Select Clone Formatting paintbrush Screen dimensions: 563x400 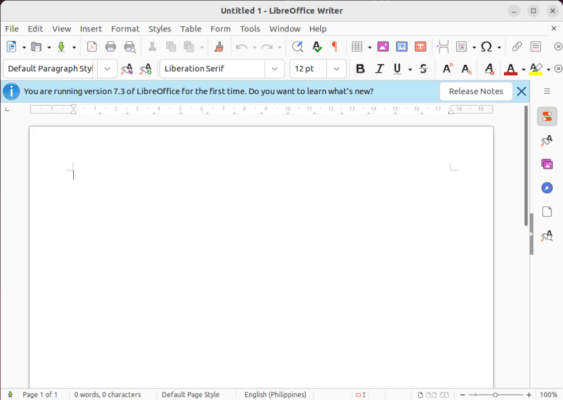pyautogui.click(x=219, y=47)
